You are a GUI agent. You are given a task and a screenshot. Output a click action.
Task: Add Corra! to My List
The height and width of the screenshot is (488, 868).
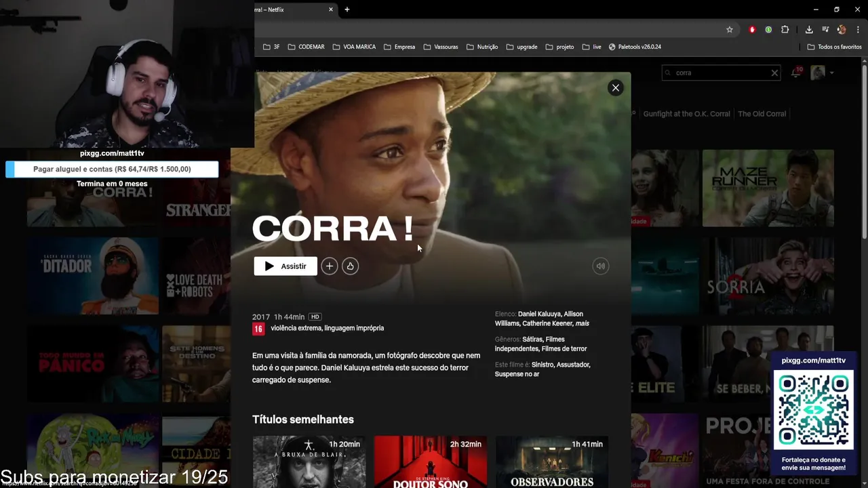(329, 266)
